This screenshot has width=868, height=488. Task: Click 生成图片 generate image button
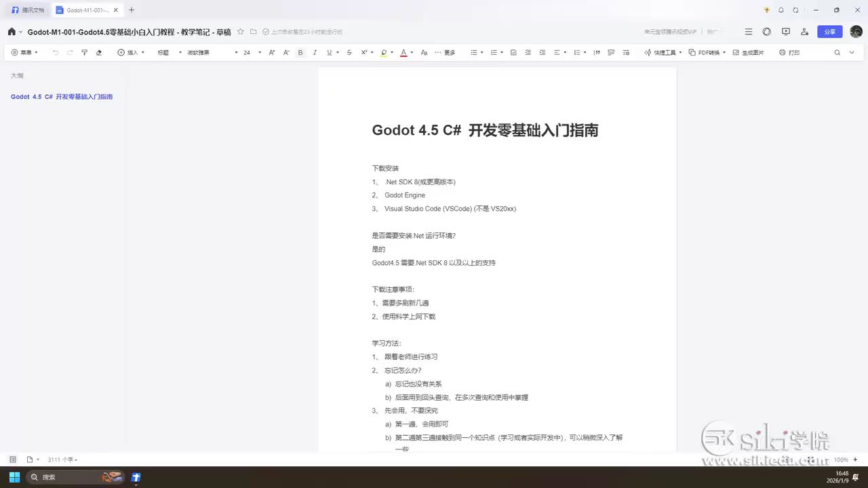[x=748, y=52]
